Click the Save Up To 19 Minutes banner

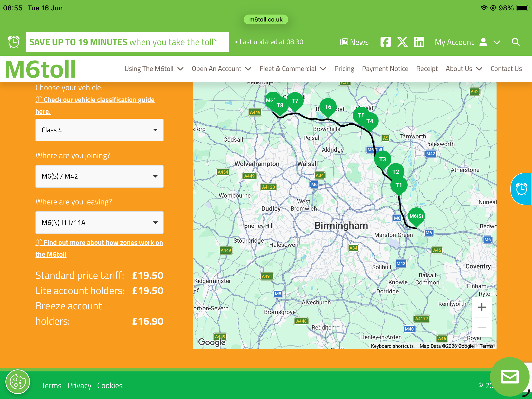click(127, 42)
